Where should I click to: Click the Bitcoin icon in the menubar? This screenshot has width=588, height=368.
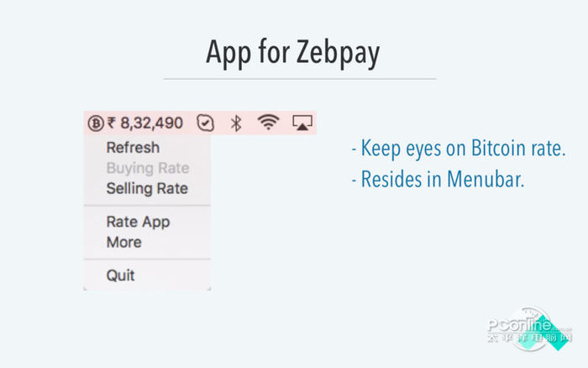point(95,124)
